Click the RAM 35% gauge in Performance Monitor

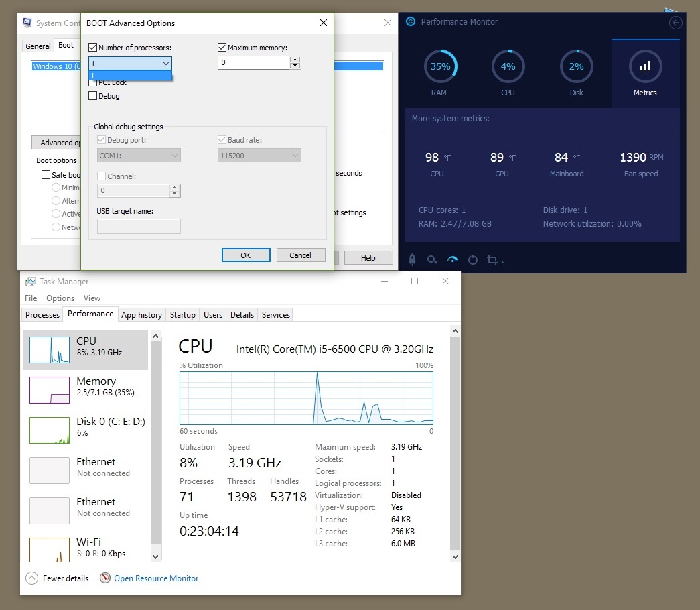[x=440, y=66]
